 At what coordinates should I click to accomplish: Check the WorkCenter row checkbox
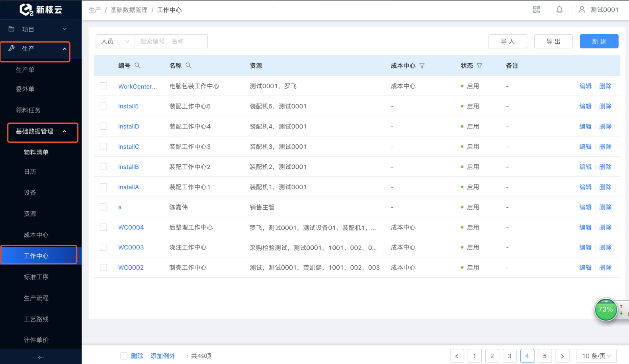coord(104,86)
